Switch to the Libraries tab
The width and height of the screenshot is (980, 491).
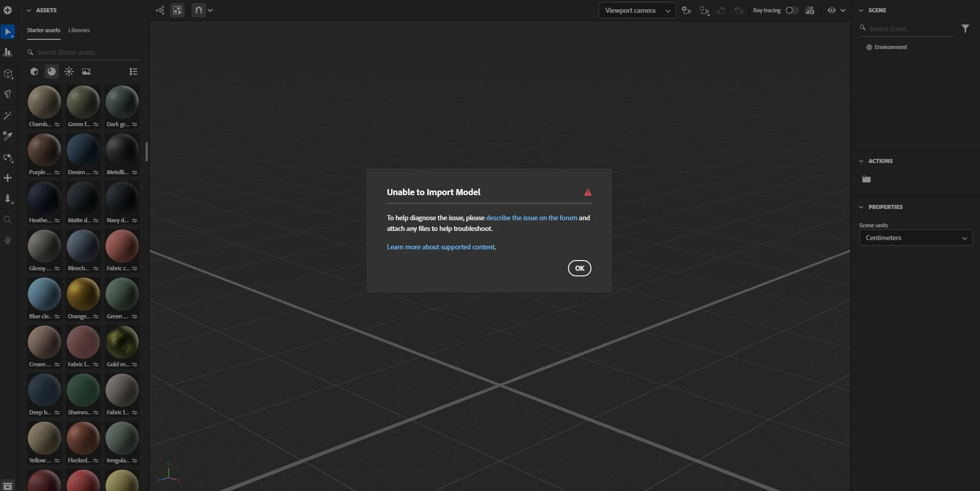79,30
